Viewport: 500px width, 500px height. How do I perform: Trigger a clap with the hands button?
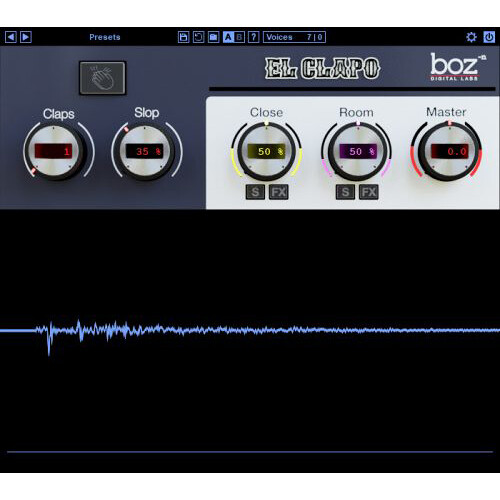pos(102,78)
